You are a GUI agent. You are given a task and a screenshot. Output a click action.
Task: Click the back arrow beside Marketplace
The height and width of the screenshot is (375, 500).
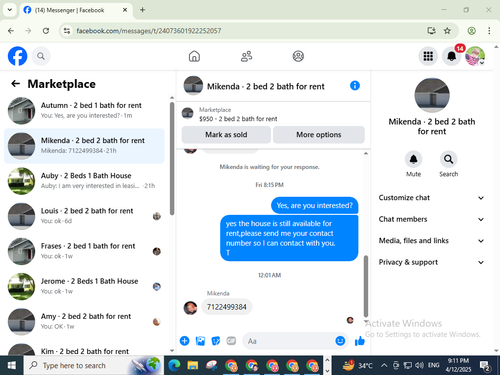(x=15, y=84)
